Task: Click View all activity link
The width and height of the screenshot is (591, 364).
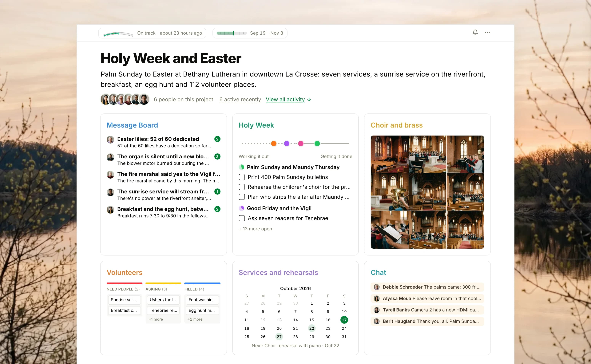Action: 285,100
